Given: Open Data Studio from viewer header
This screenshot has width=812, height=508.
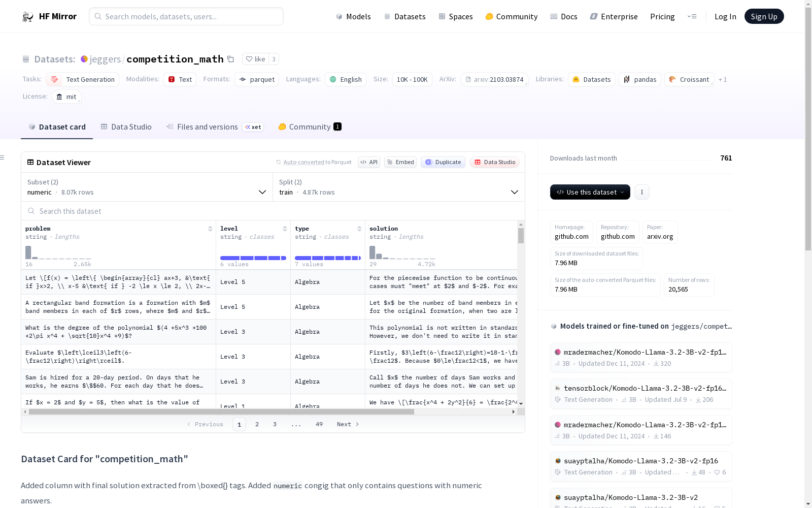Looking at the screenshot, I should tap(494, 162).
